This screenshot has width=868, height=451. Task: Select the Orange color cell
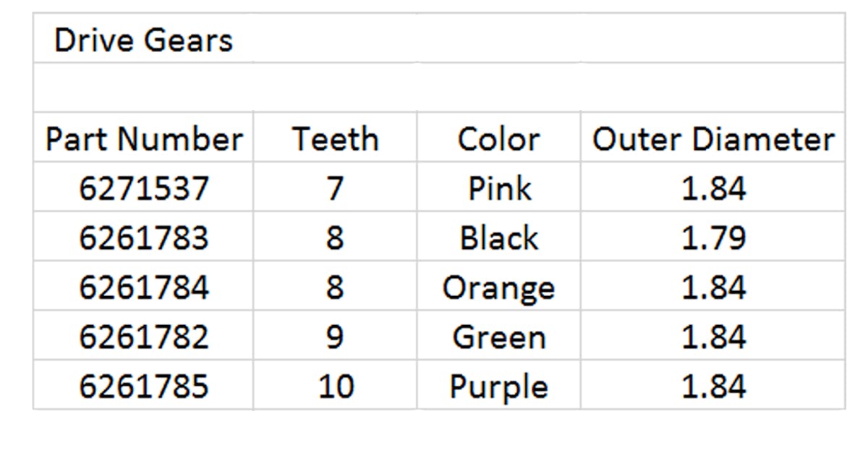click(498, 287)
